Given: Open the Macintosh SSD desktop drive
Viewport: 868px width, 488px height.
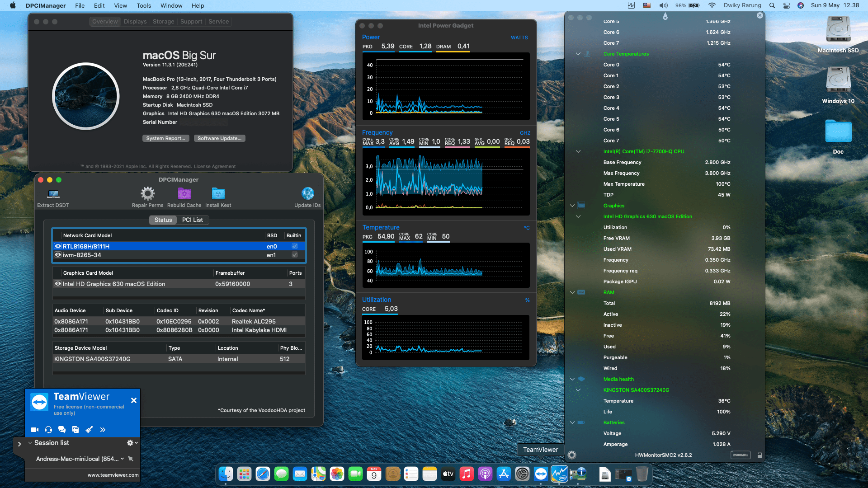Looking at the screenshot, I should [838, 30].
